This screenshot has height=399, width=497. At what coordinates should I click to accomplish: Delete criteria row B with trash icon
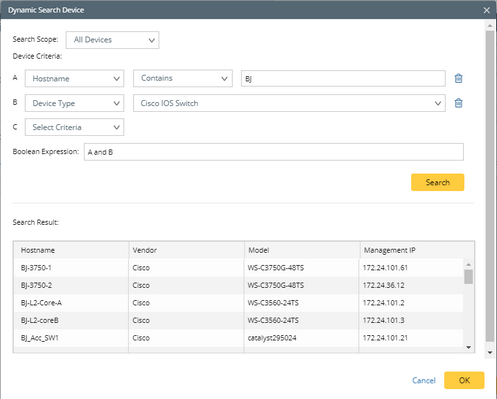coord(458,103)
